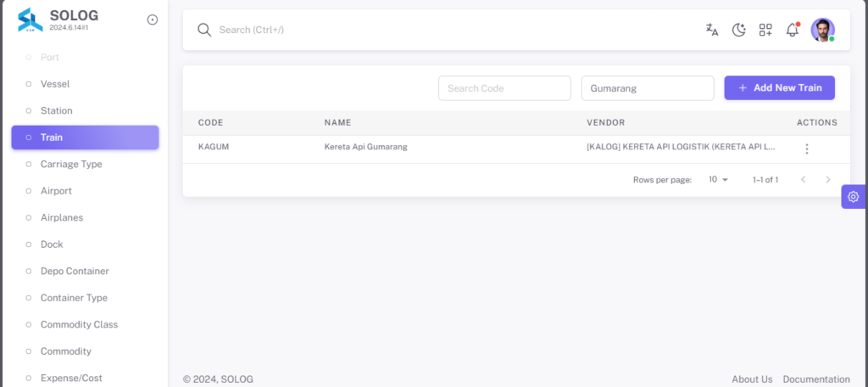Viewport: 868px width, 387px height.
Task: Click the Kereta Api Gumarang name cell
Action: tap(366, 147)
